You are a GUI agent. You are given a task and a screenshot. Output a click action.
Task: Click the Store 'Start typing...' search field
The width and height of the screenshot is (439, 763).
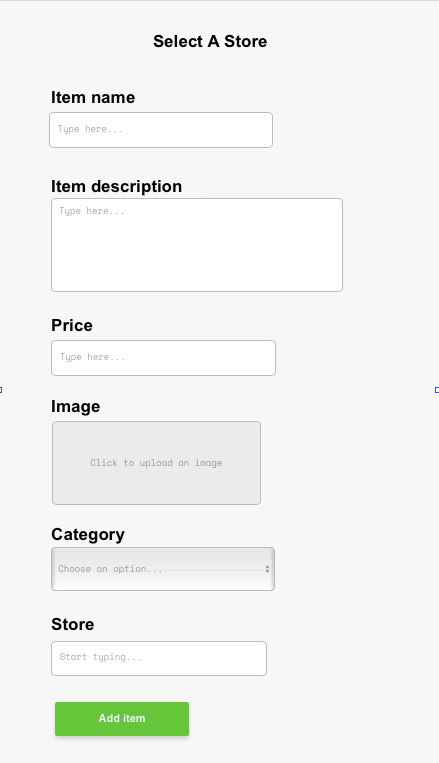pyautogui.click(x=159, y=658)
